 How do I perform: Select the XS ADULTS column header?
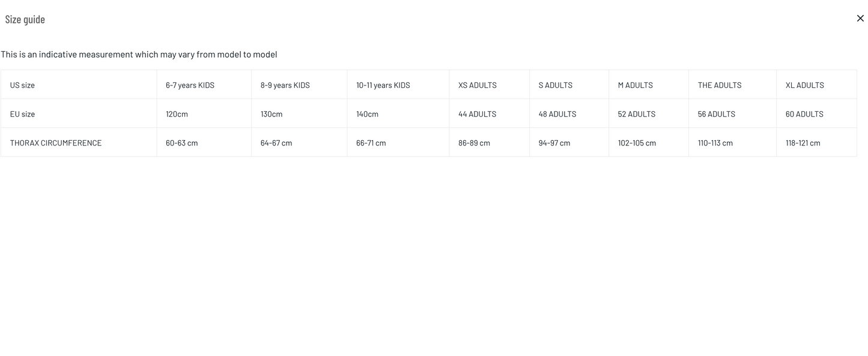(477, 85)
